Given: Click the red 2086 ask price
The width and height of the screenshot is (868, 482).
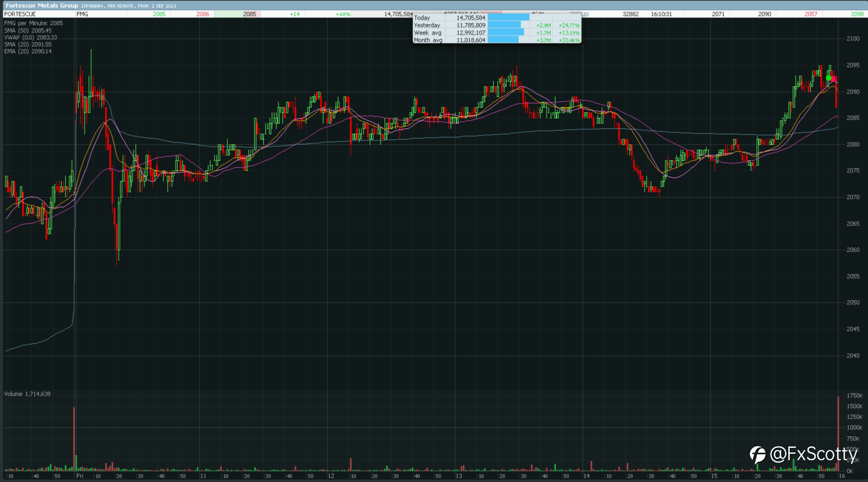Looking at the screenshot, I should 203,14.
